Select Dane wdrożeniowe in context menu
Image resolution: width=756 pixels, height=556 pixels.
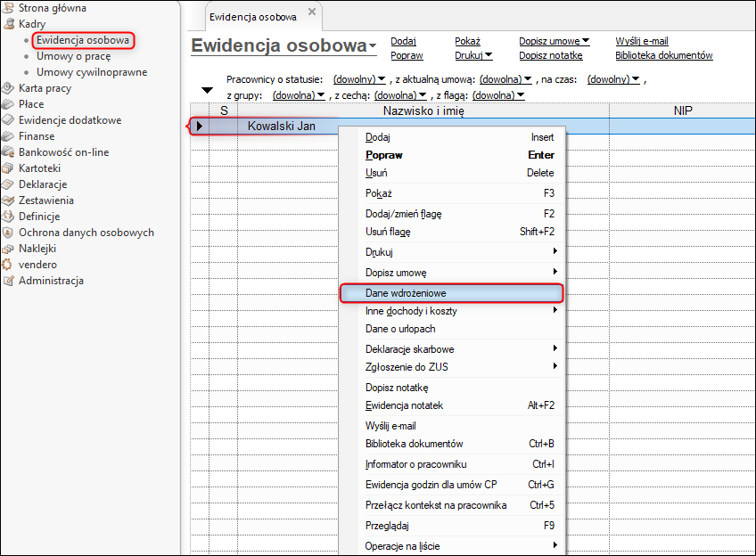coord(452,293)
